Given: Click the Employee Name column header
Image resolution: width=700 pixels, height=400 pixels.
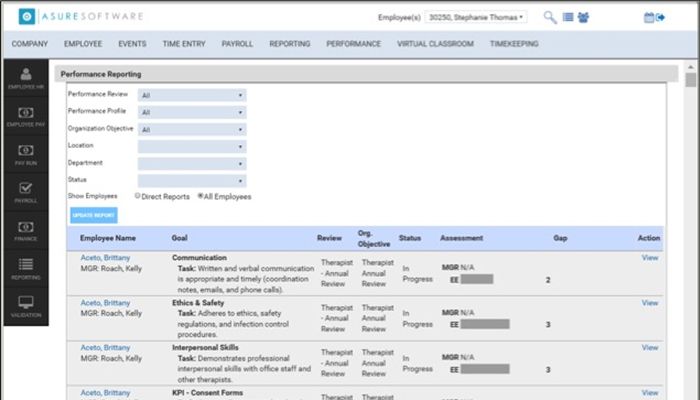Looking at the screenshot, I should (108, 238).
